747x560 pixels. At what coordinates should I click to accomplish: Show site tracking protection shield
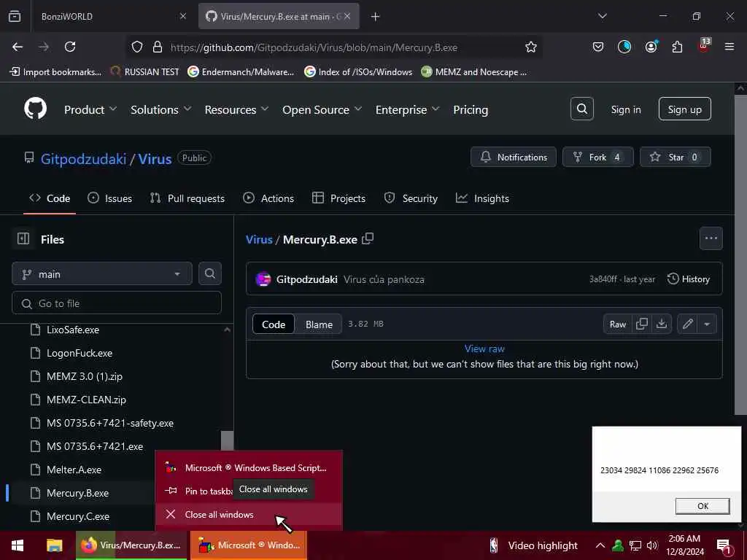pos(137,47)
